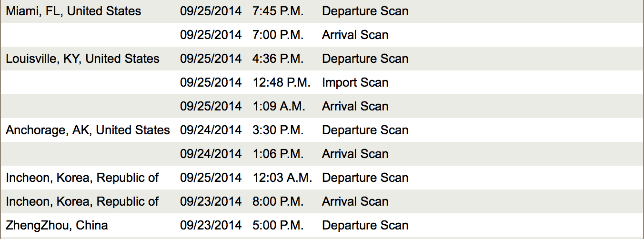The width and height of the screenshot is (644, 239).
Task: Select the 1:06 P.M. Arrival Scan activity
Action: click(355, 154)
